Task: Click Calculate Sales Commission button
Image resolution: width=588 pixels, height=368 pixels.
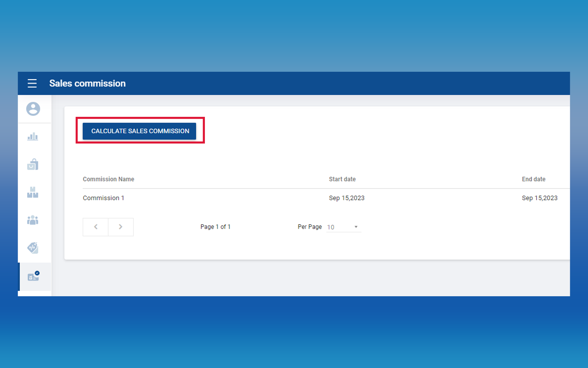Action: click(139, 131)
